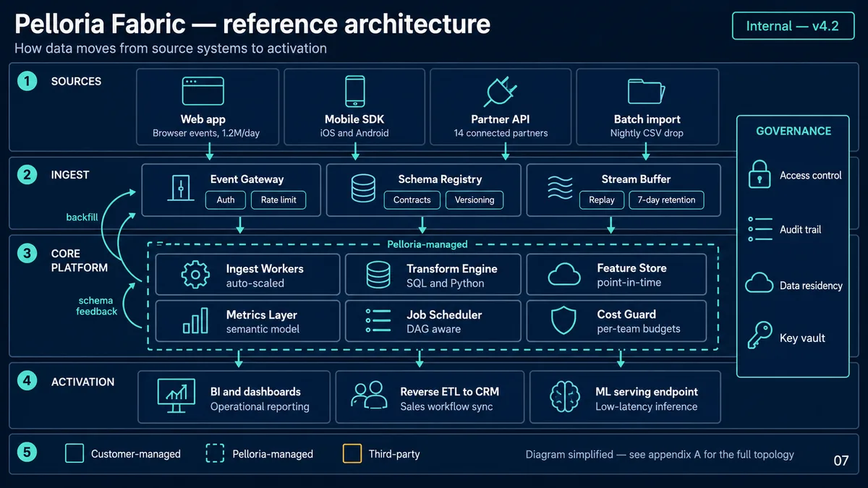The image size is (868, 488).
Task: Click "Operational reporting" text
Action: coord(260,407)
